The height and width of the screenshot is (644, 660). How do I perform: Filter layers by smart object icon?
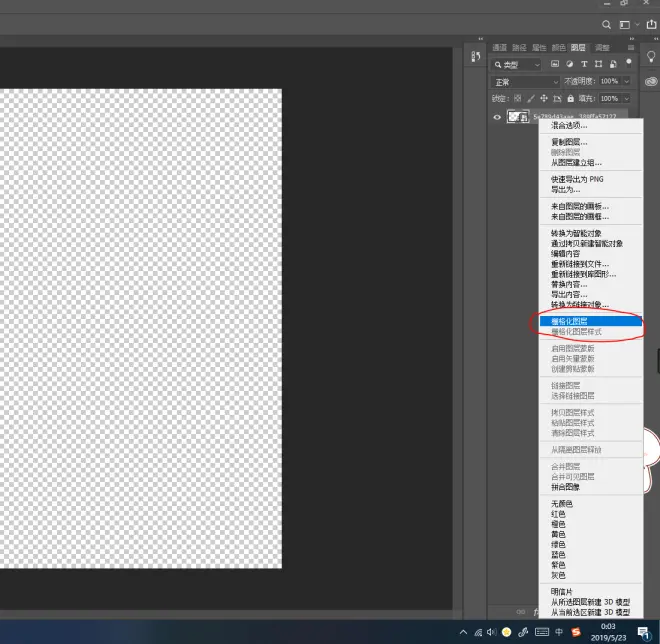tap(613, 64)
